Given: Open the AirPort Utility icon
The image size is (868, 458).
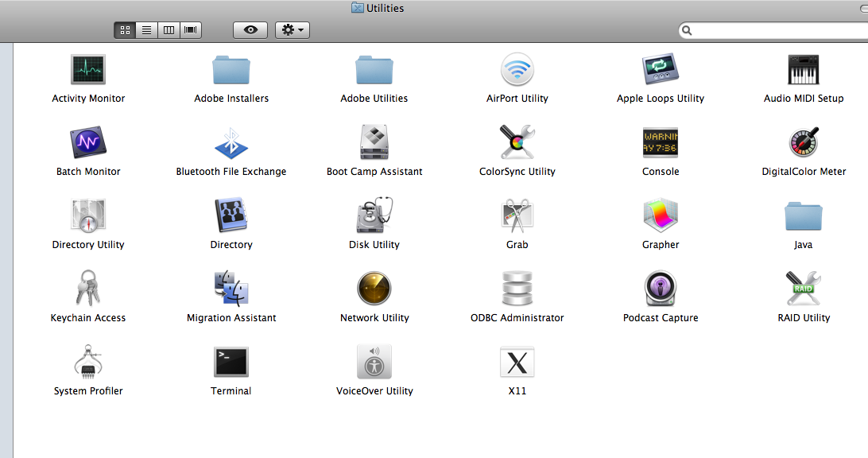Looking at the screenshot, I should (x=517, y=70).
